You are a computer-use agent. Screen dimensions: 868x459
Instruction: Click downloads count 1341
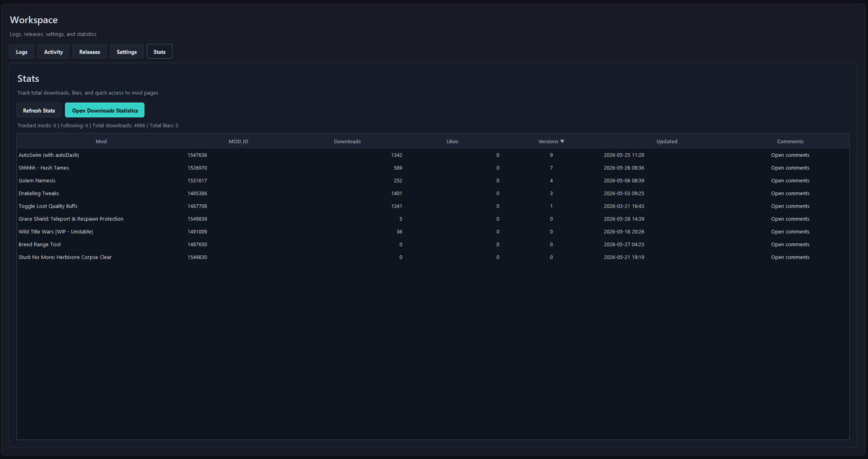pyautogui.click(x=396, y=206)
